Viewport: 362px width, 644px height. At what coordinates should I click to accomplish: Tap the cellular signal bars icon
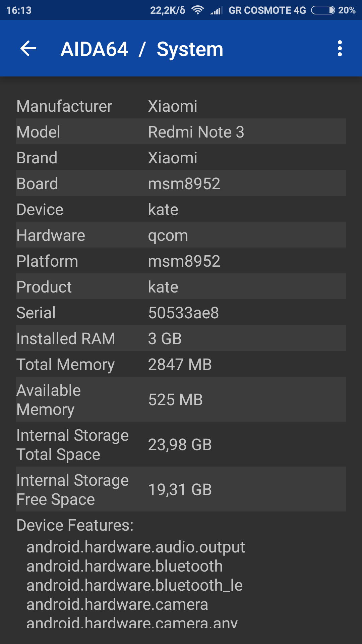pos(216,11)
